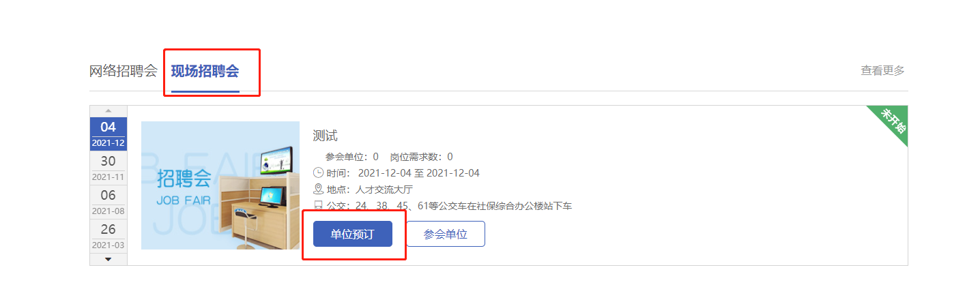
Task: Click the bus icon beside 公交
Action: click(318, 206)
